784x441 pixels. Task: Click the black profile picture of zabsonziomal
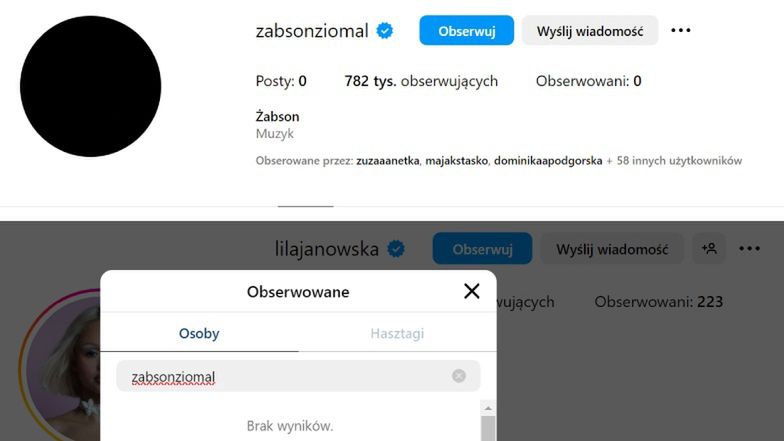(x=90, y=86)
